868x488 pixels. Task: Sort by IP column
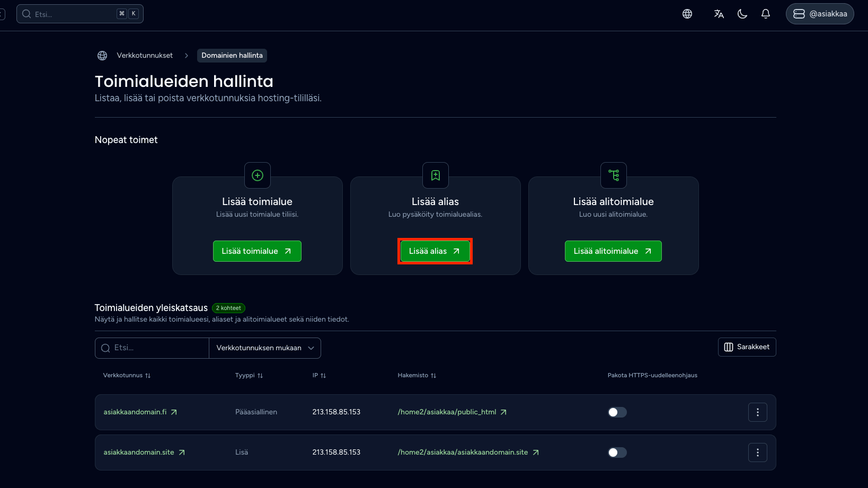[x=319, y=375]
